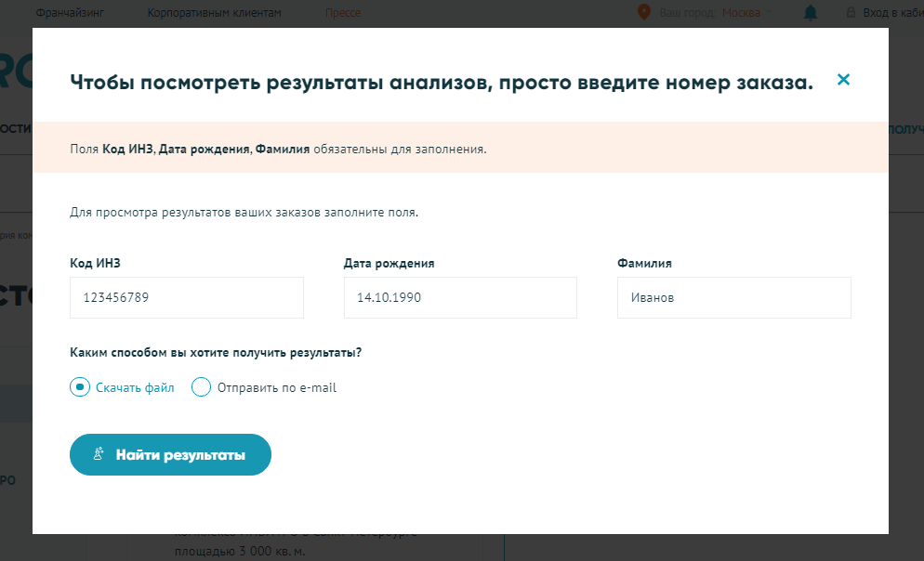Click the Скачать файл label text
Viewport: 924px width, 561px height.
[x=135, y=387]
